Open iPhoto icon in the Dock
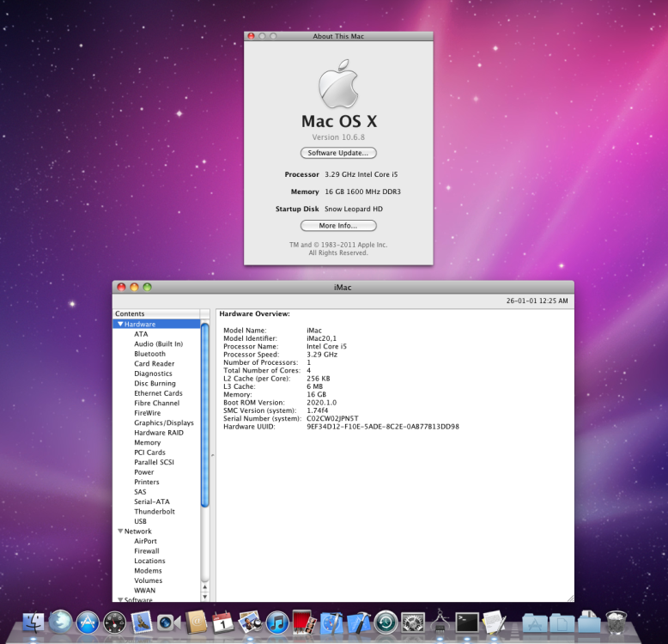 [250, 623]
